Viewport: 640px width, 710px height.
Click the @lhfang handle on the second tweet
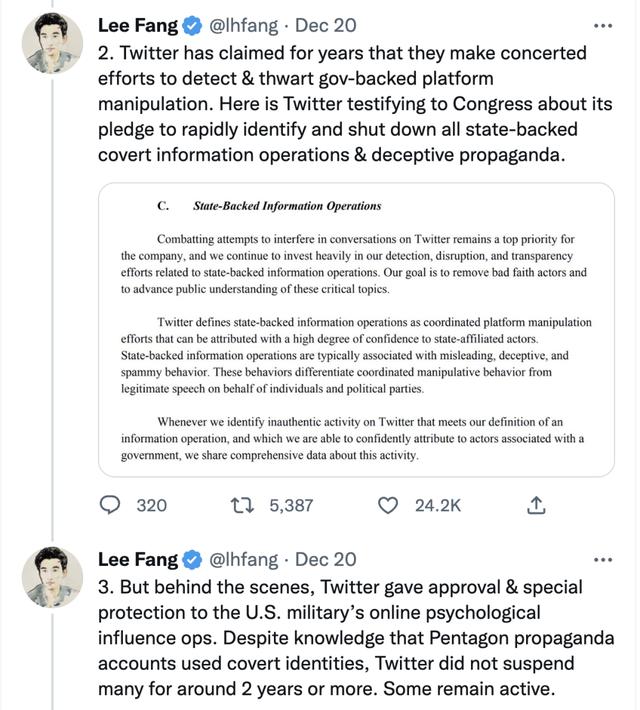(x=246, y=560)
